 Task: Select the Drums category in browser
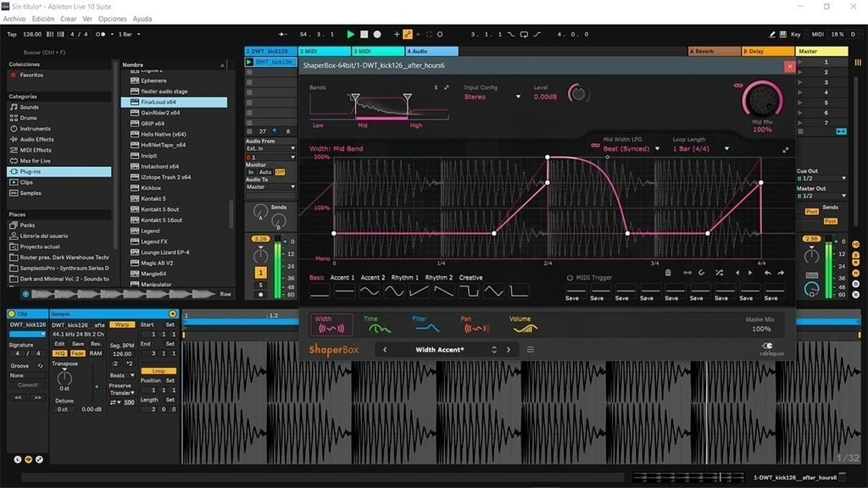click(28, 118)
